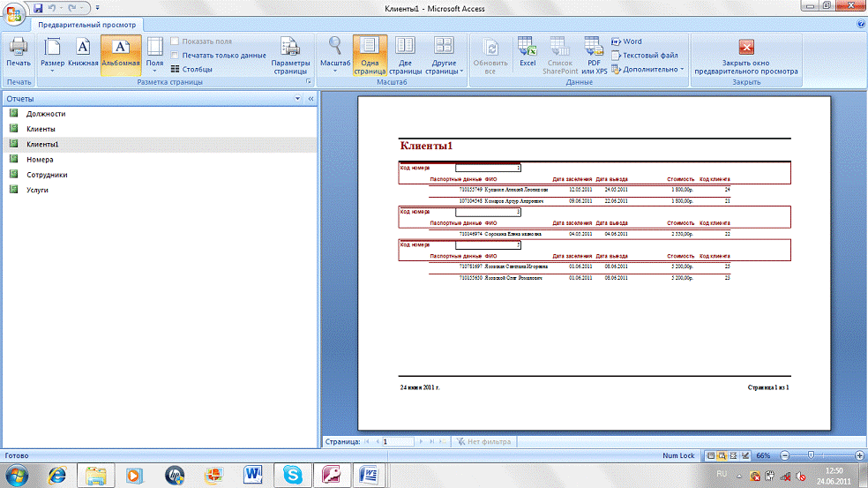Viewport: 868px width, 488px height.
Task: Click the 66% zoom level label
Action: pyautogui.click(x=763, y=455)
